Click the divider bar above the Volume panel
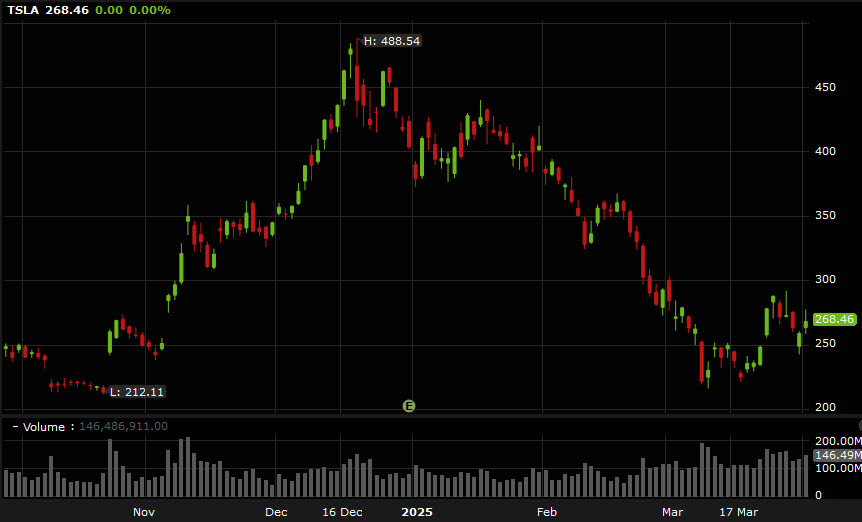The width and height of the screenshot is (862, 522). 431,416
